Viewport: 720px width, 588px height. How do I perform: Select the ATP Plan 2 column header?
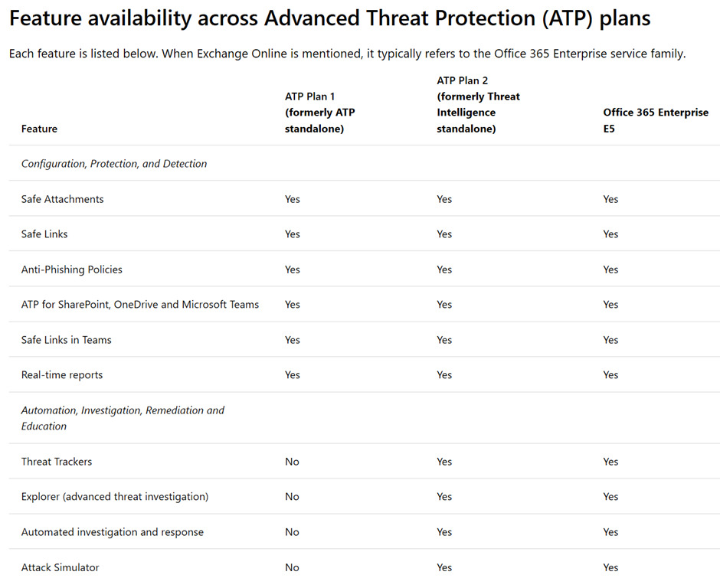(478, 104)
